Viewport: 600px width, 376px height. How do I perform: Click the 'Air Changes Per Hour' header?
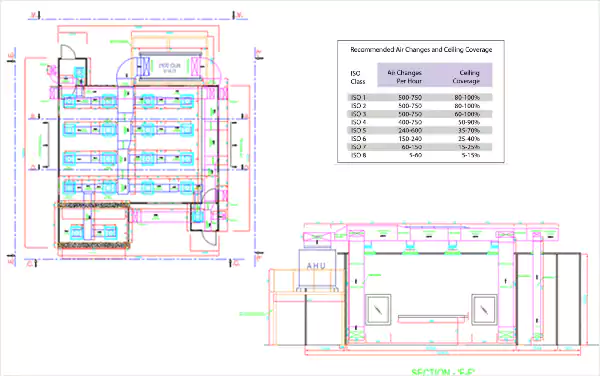405,77
